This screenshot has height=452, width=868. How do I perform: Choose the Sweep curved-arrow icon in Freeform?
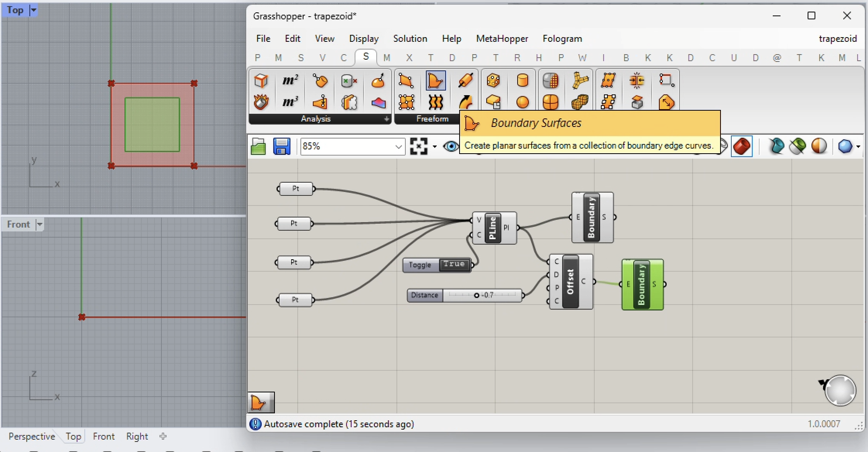(465, 103)
